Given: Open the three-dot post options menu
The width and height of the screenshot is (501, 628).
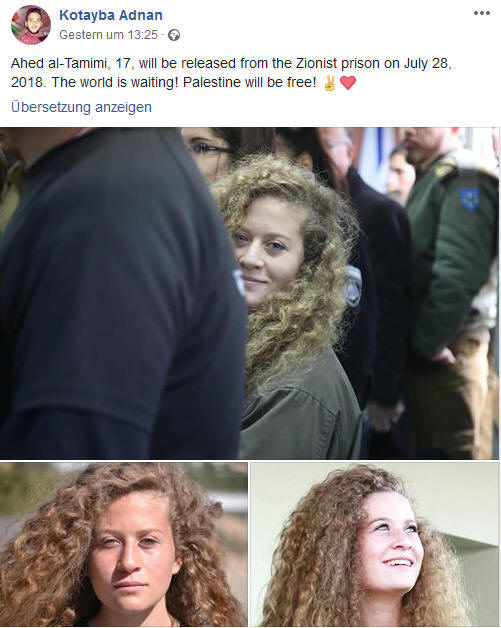Looking at the screenshot, I should (481, 13).
